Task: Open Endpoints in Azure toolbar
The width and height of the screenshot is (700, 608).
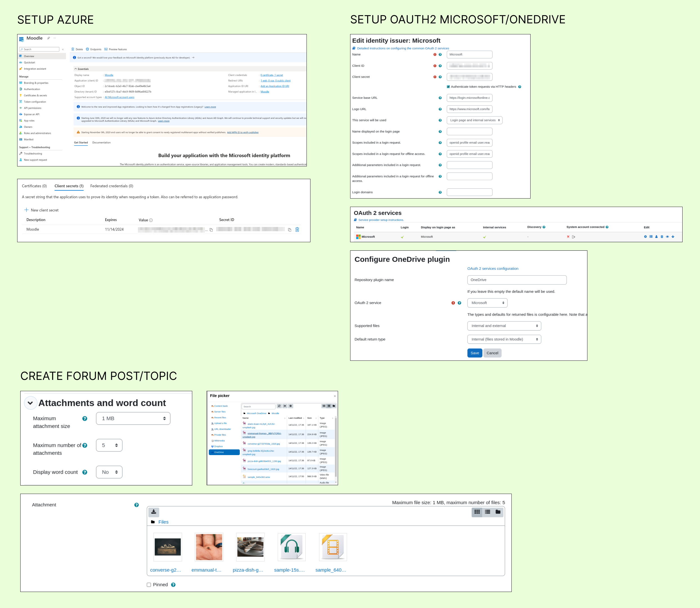Action: coord(94,49)
